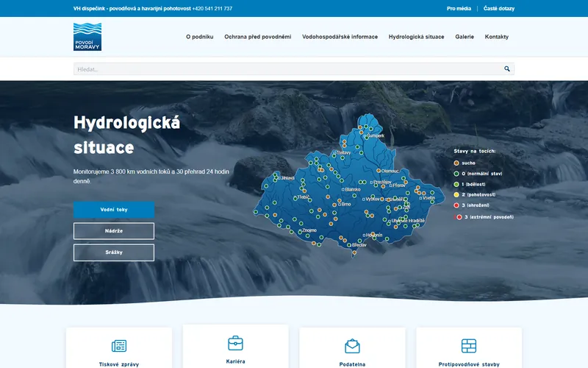Open the O podniku menu
The width and height of the screenshot is (588, 368).
tap(199, 37)
